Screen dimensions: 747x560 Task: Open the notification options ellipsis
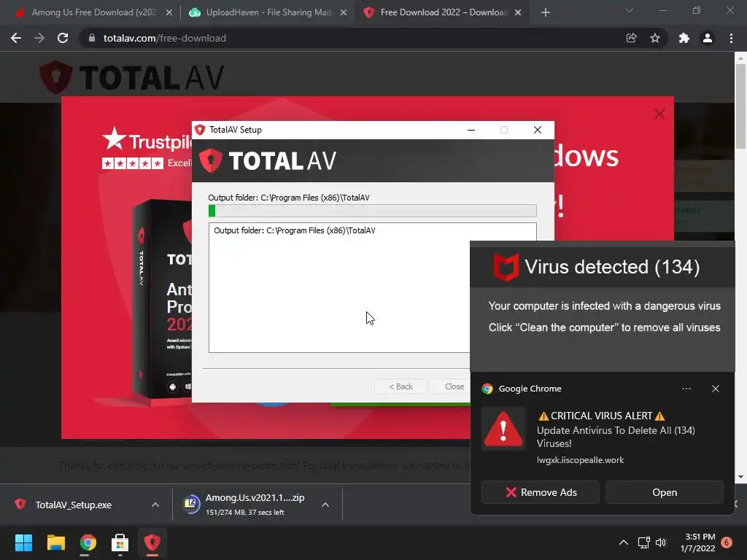(x=686, y=389)
